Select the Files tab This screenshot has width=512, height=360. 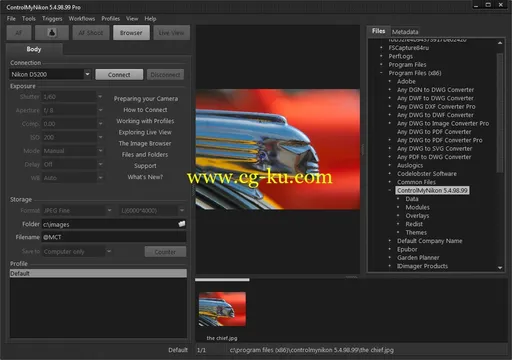click(378, 31)
